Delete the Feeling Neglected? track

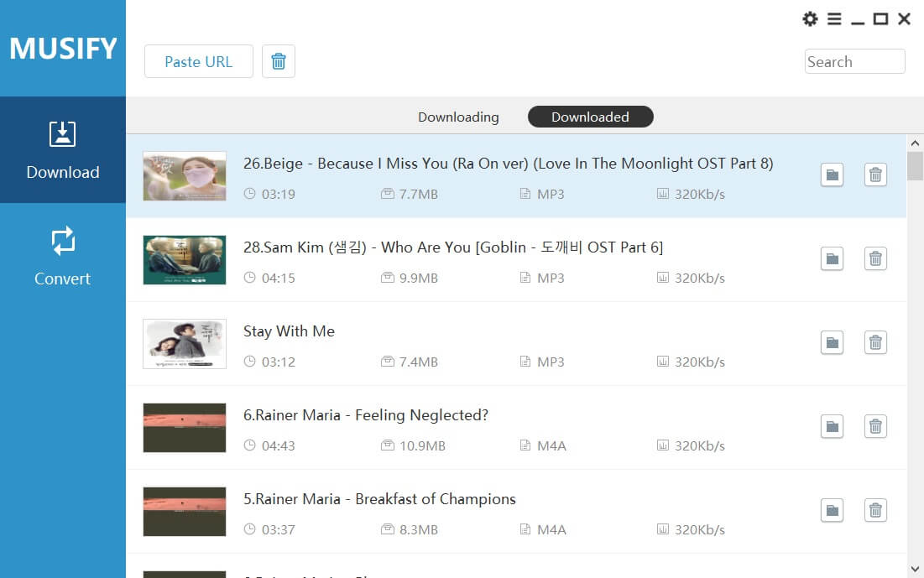pos(875,426)
